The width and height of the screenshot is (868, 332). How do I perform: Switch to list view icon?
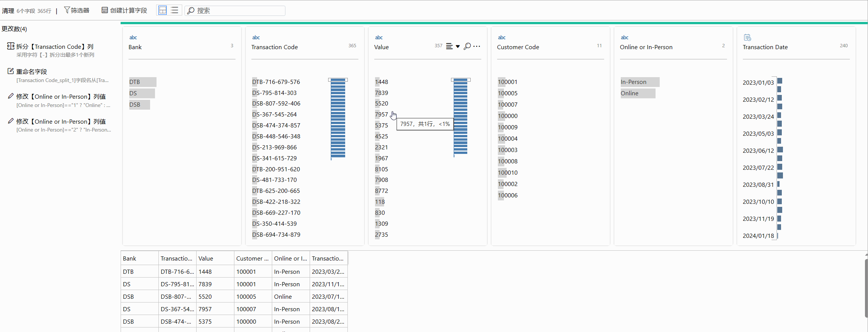[175, 11]
